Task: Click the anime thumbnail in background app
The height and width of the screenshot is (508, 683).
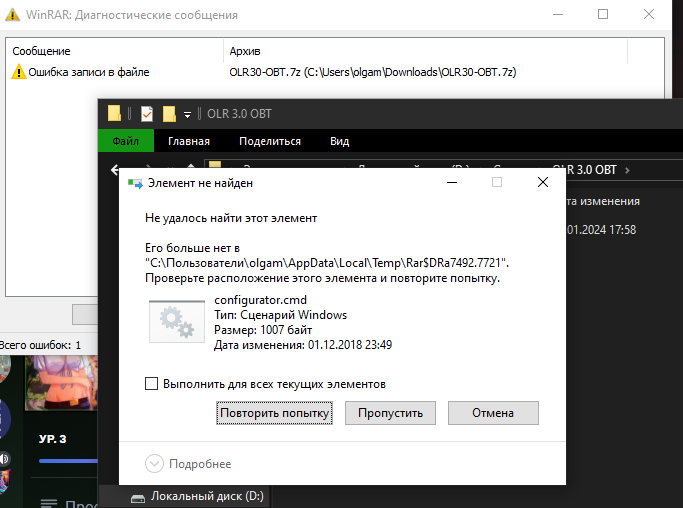Action: (x=61, y=383)
